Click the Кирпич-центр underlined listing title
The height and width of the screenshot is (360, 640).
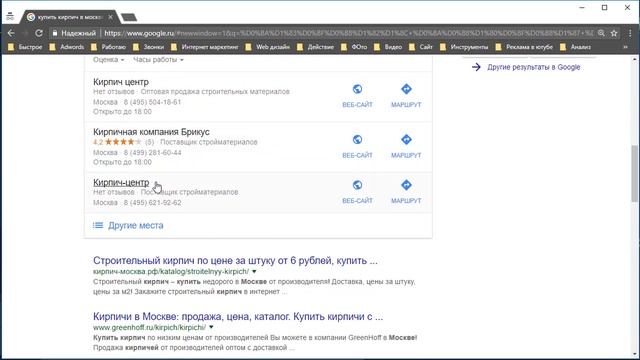[121, 182]
